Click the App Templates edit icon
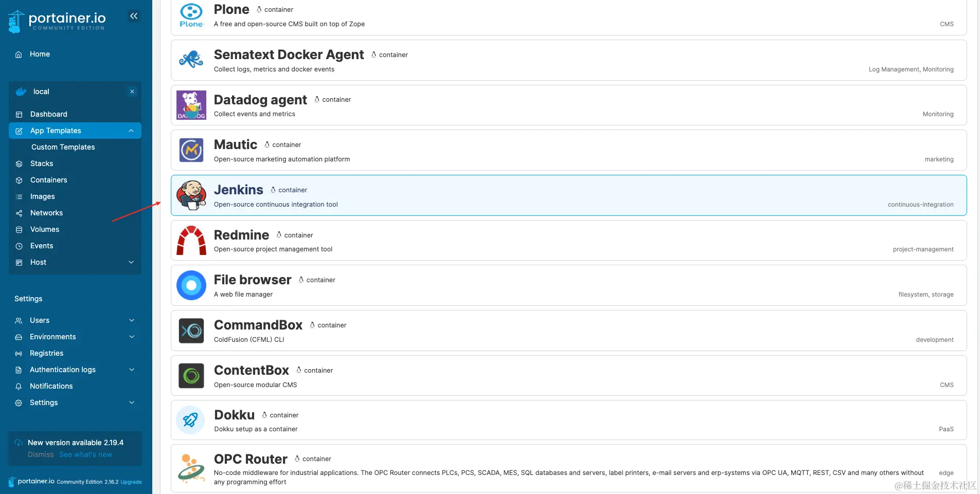This screenshot has height=494, width=980. (19, 131)
